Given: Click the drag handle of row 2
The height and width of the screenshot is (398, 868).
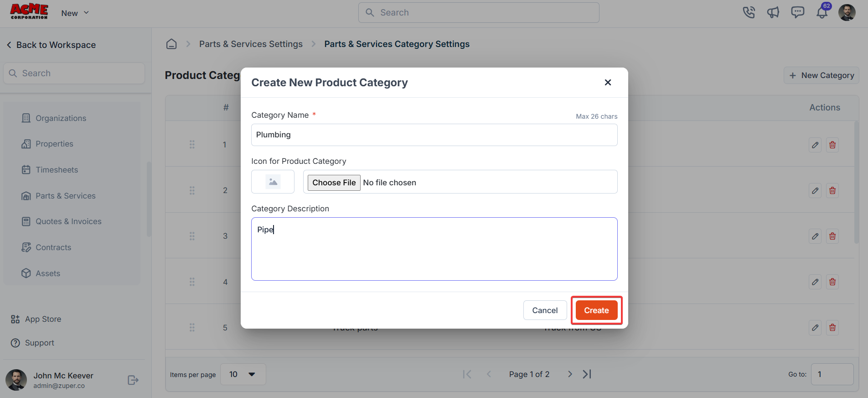Looking at the screenshot, I should (x=192, y=190).
